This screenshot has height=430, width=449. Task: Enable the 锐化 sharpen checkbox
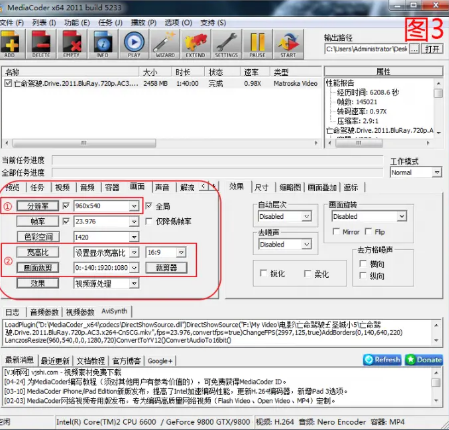point(263,273)
